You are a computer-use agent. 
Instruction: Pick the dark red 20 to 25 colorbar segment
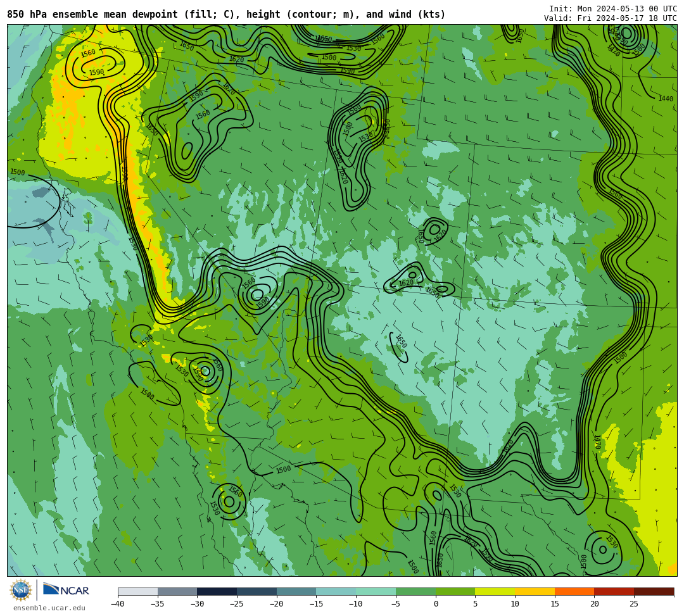pos(614,591)
